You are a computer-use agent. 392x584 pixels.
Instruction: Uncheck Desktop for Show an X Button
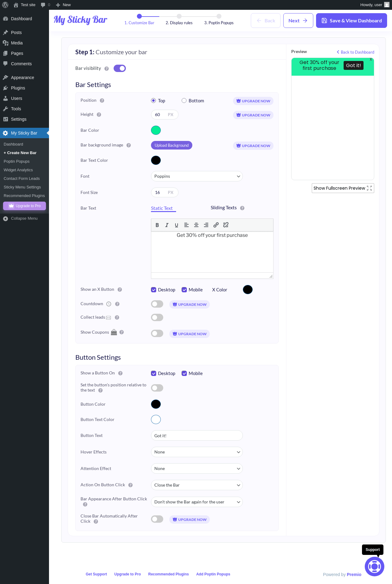tap(154, 290)
